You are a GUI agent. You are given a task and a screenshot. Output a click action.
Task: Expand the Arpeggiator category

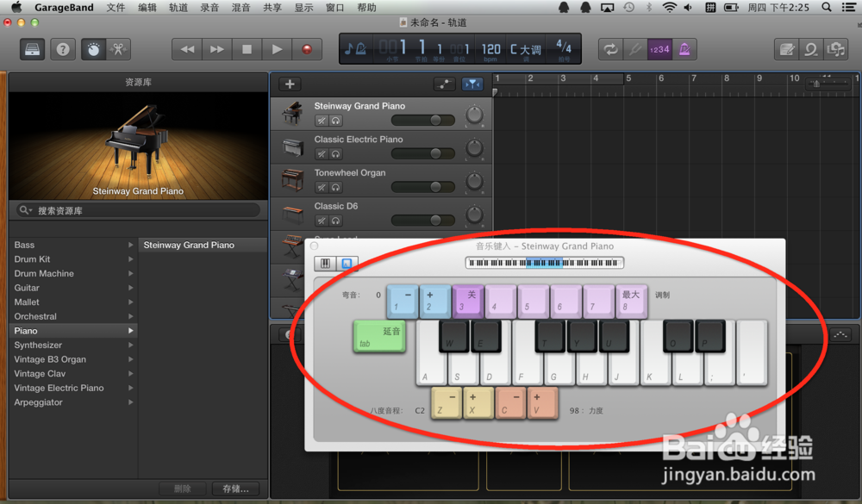point(131,401)
